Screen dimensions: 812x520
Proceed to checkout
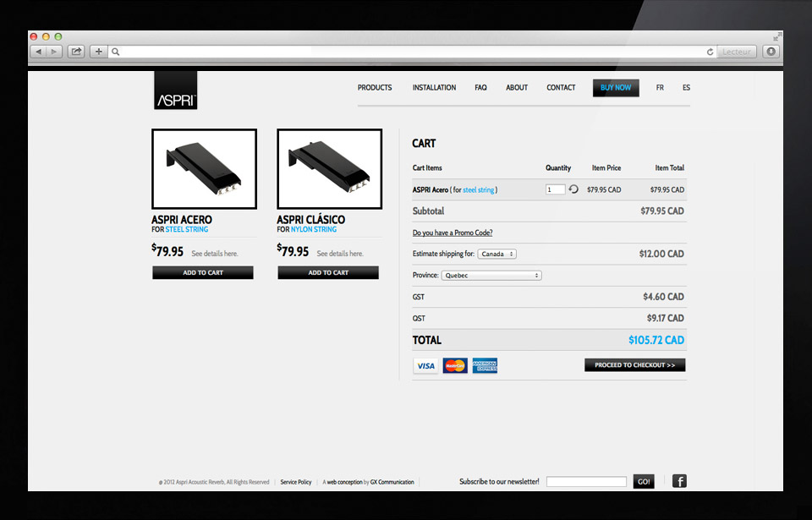tap(634, 365)
